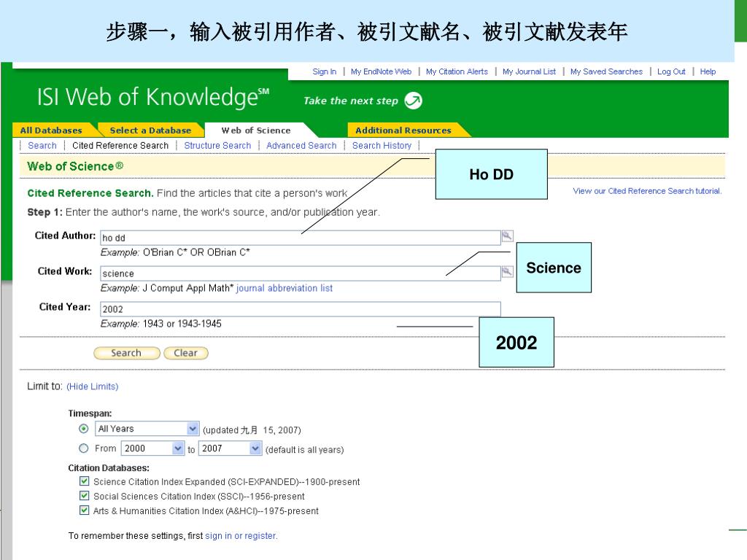
Task: Open the From year 2000 dropdown
Action: point(152,448)
